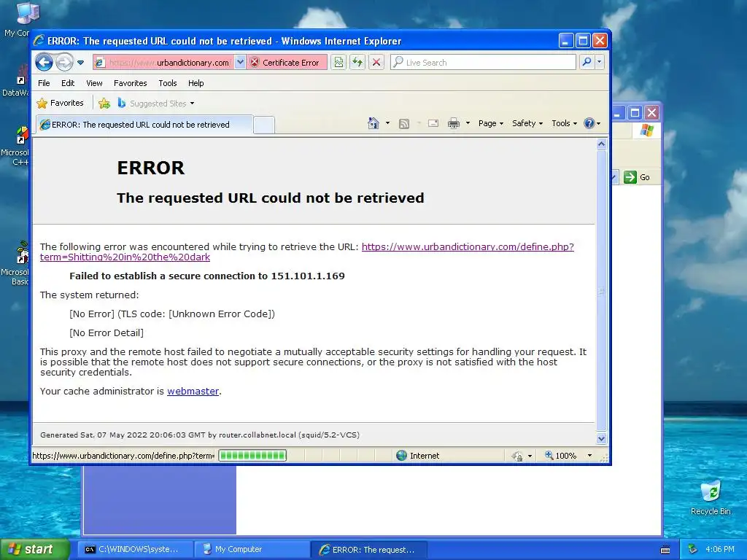The image size is (747, 560).
Task: Stop loading with the red X icon
Action: 376,63
